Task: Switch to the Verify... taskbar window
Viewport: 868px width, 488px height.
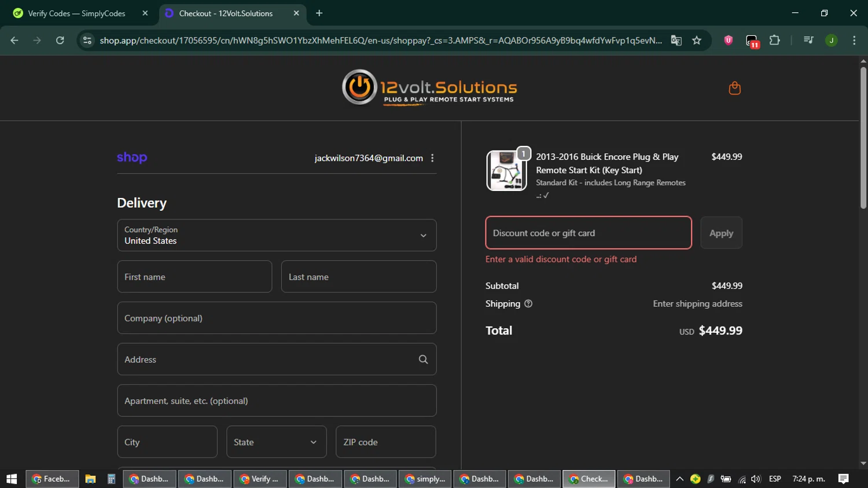Action: coord(260,479)
